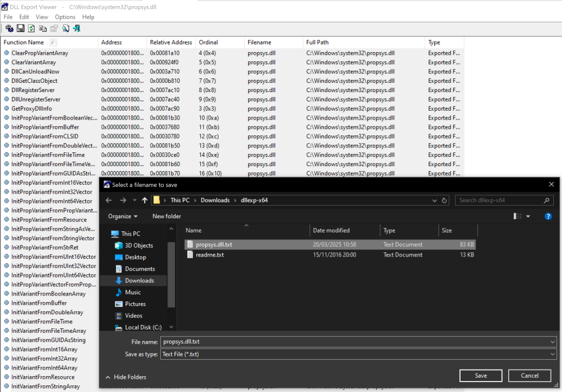Viewport: 562px width, 392px height.
Task: Expand the File name dropdown arrow
Action: pos(552,342)
